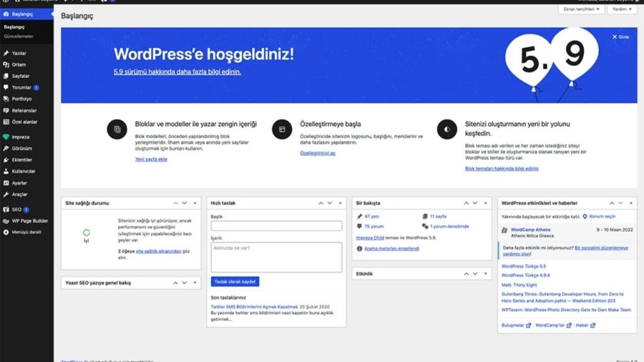
Task: Move Hızlı taslak widget up
Action: (321, 203)
